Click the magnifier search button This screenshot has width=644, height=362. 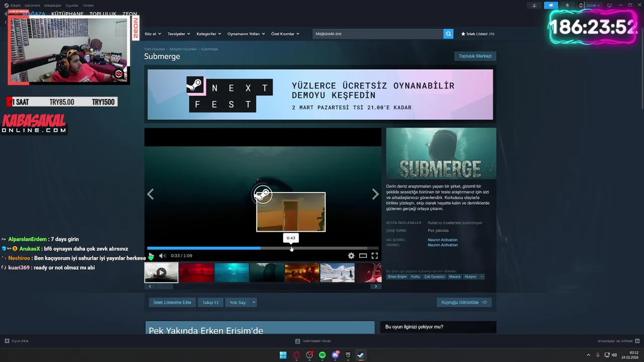pos(448,34)
